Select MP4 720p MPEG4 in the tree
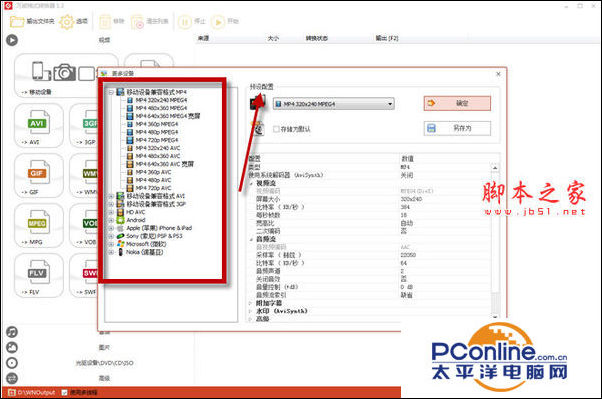 coord(157,140)
